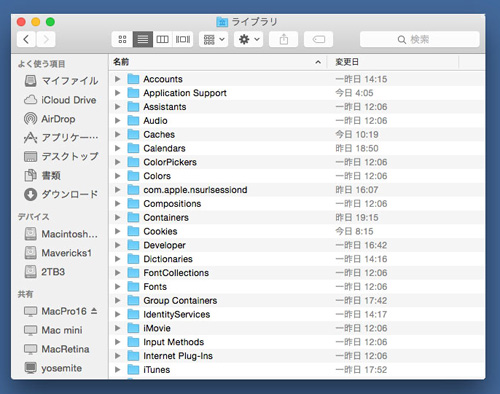The width and height of the screenshot is (500, 394).
Task: Select the Group Containers folder name
Action: click(x=180, y=301)
